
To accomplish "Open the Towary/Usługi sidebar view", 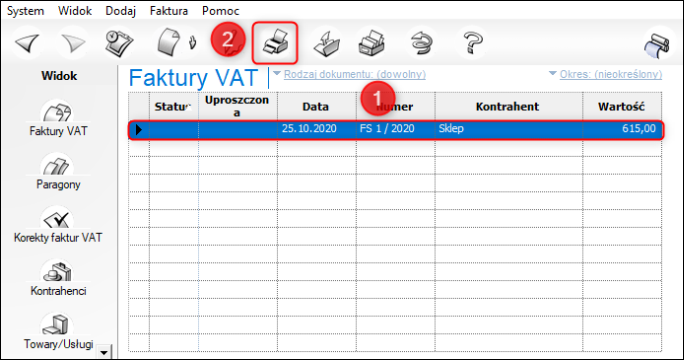I will 58,332.
